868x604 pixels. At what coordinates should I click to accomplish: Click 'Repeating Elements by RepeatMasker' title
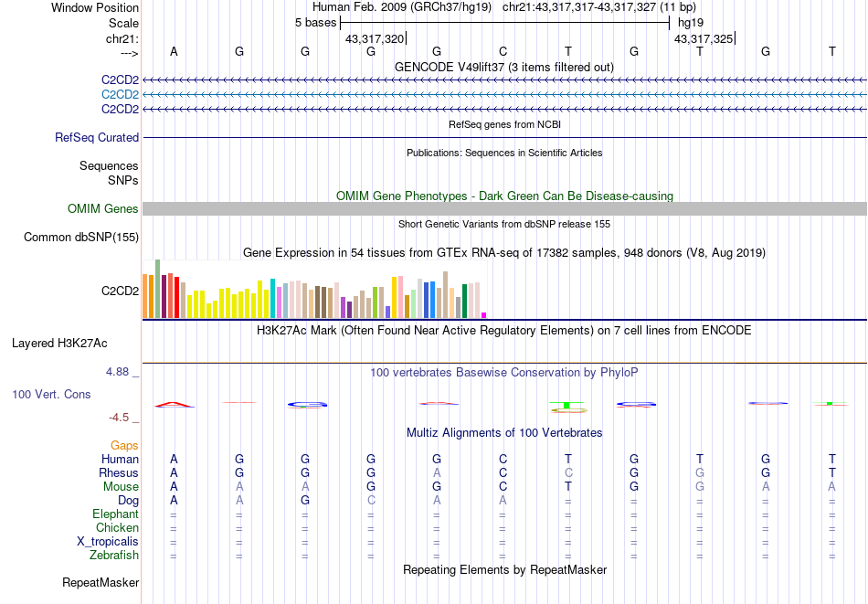504,569
